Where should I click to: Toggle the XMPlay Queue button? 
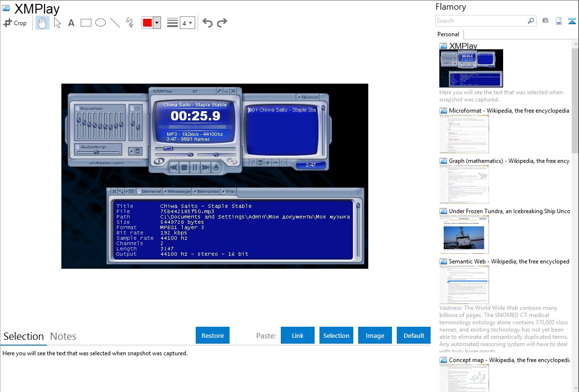coord(308,97)
